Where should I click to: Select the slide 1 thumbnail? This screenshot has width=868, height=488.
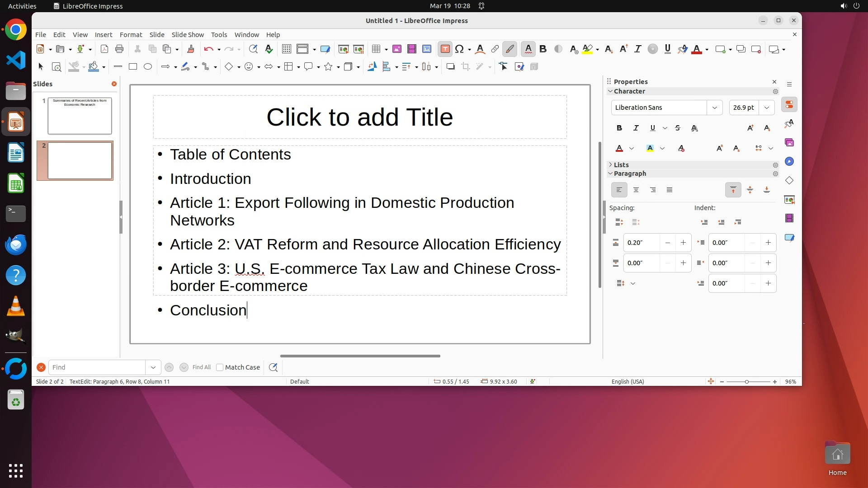tap(80, 116)
